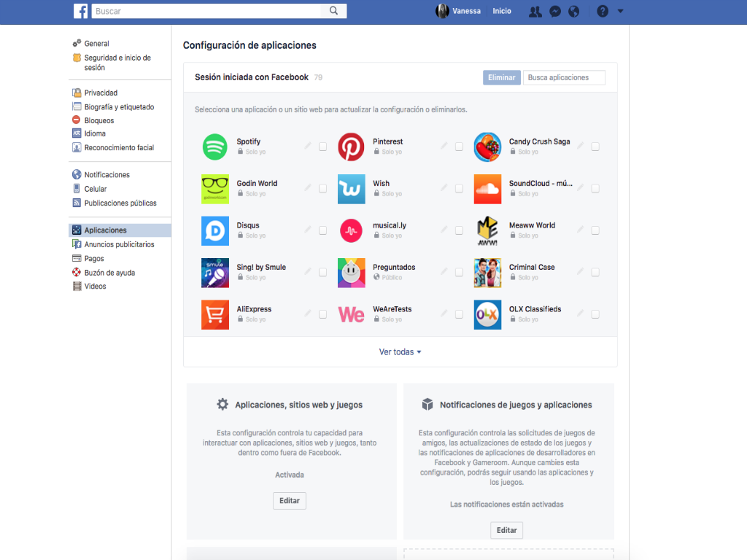The height and width of the screenshot is (560, 747).
Task: Go to Notificaciones in the sidebar
Action: pyautogui.click(x=107, y=175)
